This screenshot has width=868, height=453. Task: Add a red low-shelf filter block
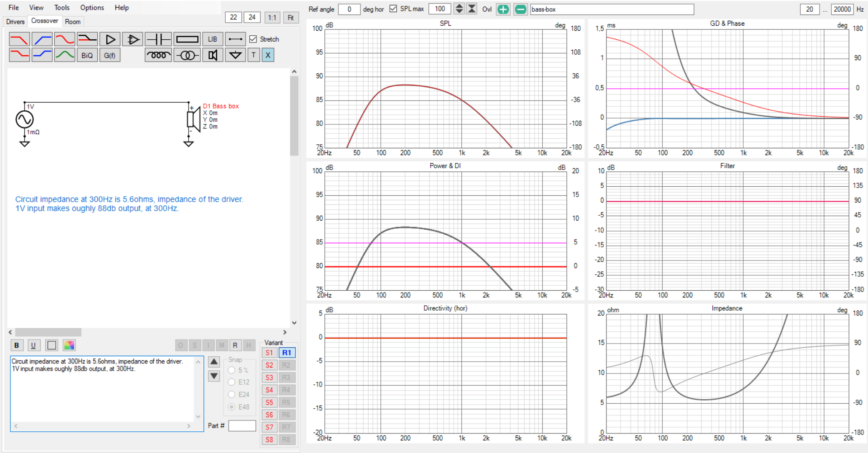tap(19, 55)
